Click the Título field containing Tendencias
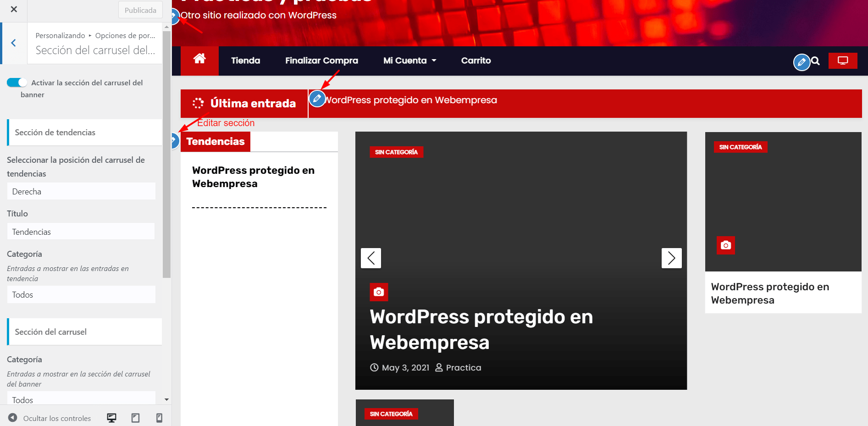Viewport: 868px width, 426px height. click(x=81, y=232)
